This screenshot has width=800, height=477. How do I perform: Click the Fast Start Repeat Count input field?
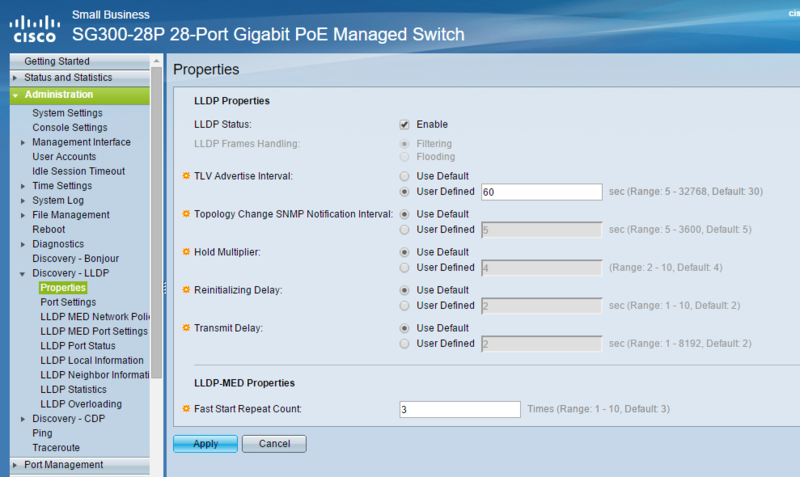tap(459, 409)
